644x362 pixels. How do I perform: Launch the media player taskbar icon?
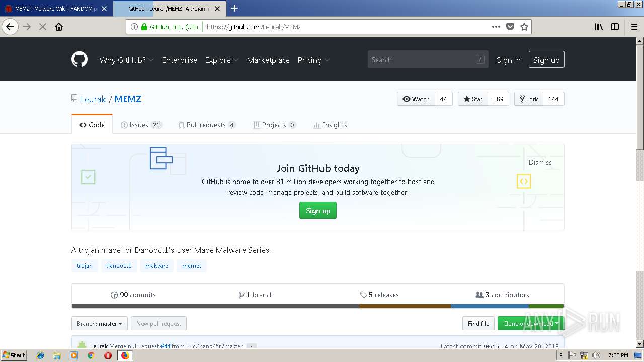click(x=74, y=355)
